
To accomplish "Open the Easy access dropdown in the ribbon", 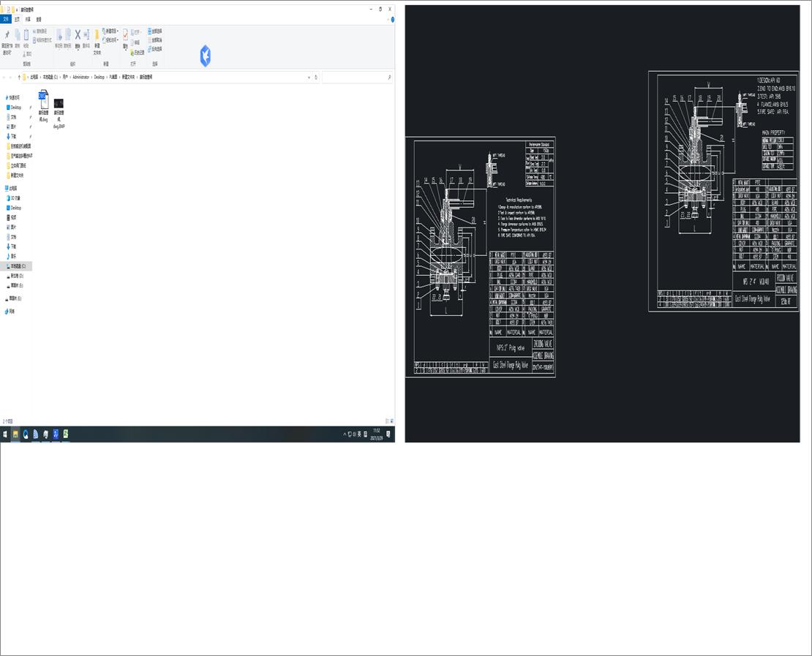I will [x=111, y=40].
